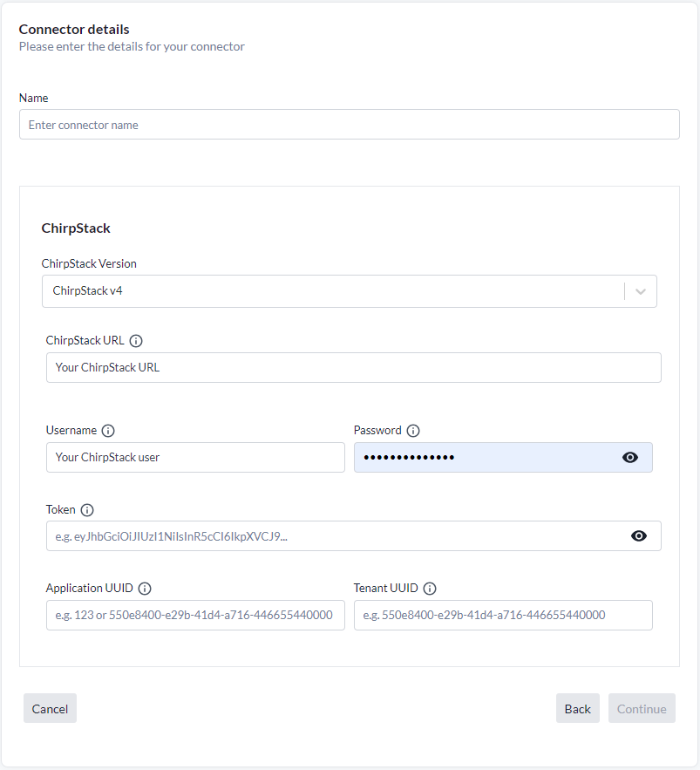Click the Token info icon
700x770 pixels.
[87, 510]
